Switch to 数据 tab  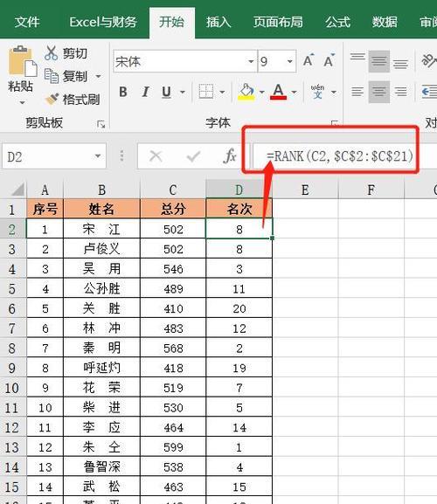point(385,22)
